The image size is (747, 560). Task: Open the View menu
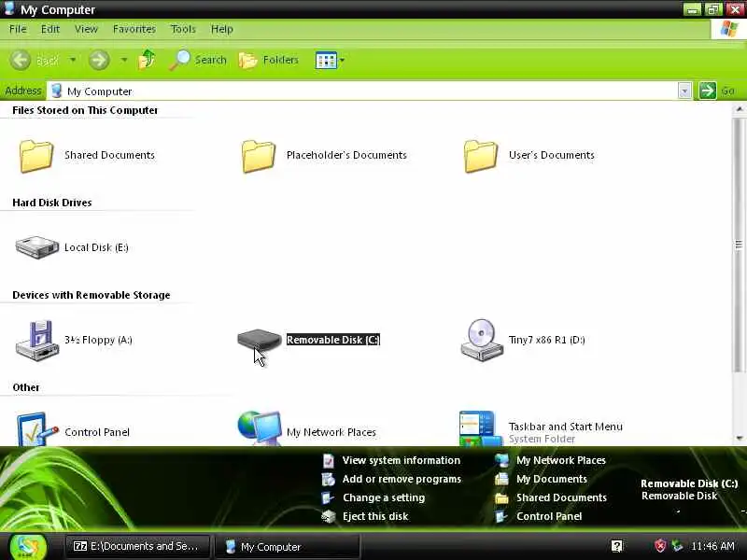coord(86,29)
